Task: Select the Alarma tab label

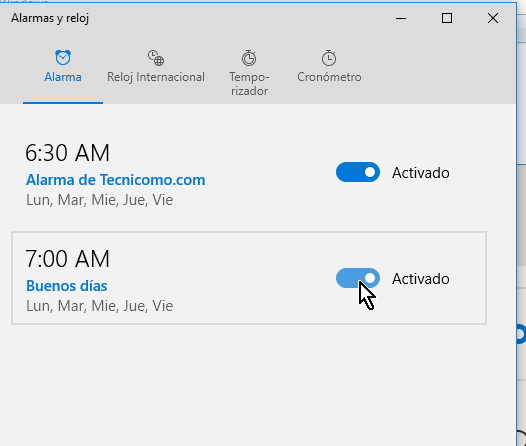Action: (63, 77)
